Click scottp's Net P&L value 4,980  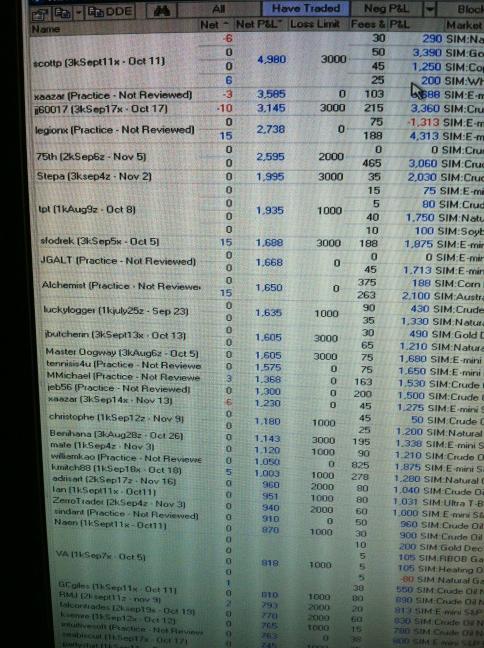(271, 60)
